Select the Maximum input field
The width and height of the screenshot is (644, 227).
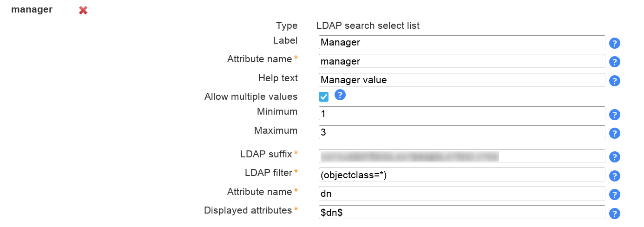[x=461, y=132]
